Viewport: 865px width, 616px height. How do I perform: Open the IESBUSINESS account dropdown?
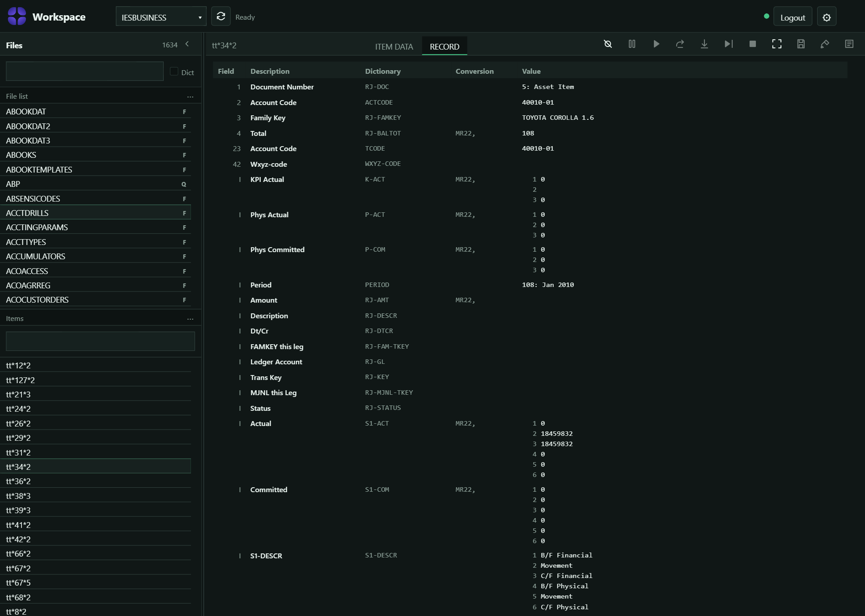coord(161,17)
